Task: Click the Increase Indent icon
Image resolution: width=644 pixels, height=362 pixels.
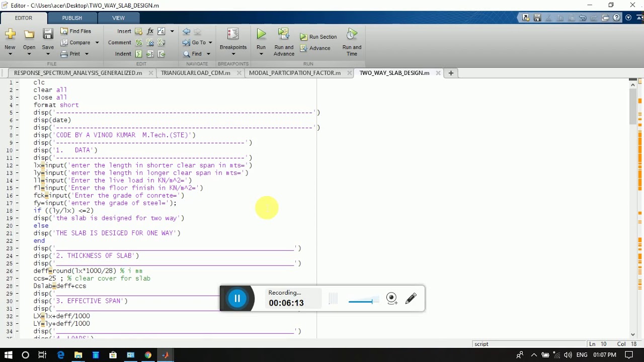Action: point(150,54)
